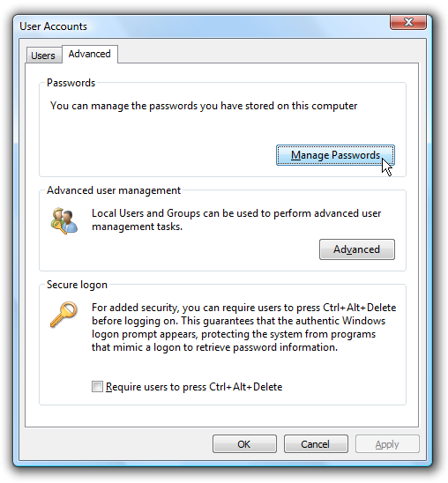448x483 pixels.
Task: Click the greyed-out Apply button
Action: tap(387, 444)
